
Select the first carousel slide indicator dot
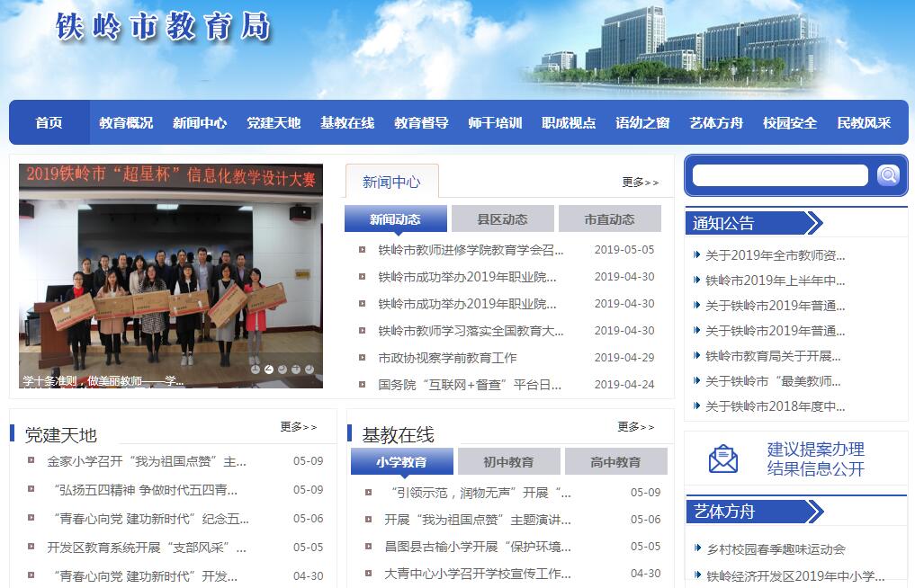pos(256,370)
